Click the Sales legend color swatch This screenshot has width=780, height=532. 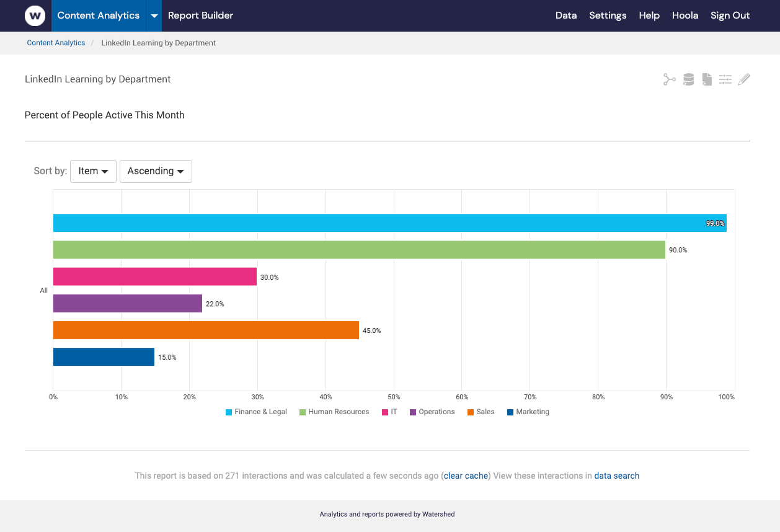(x=470, y=412)
